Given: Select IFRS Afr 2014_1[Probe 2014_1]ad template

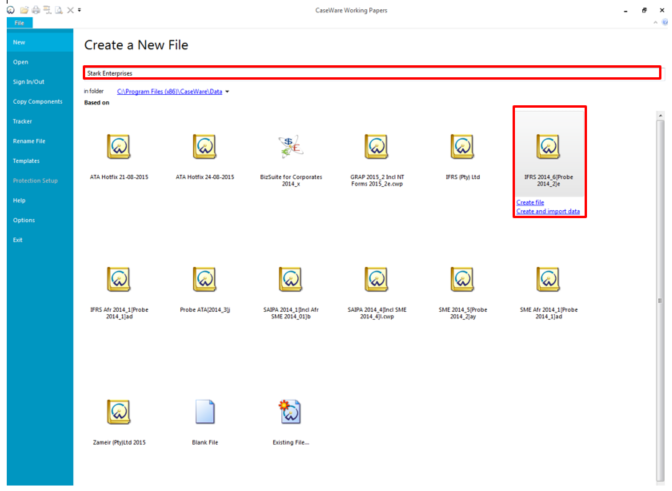Looking at the screenshot, I should 119,293.
